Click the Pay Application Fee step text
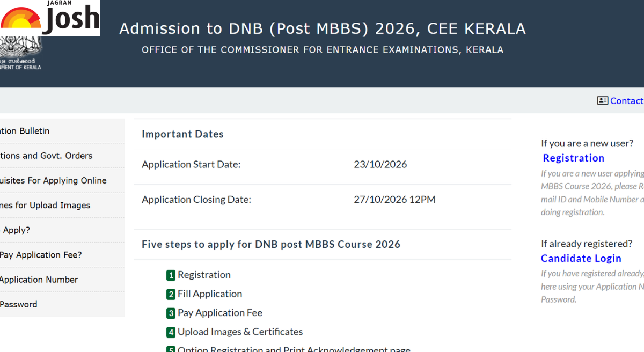 click(x=220, y=312)
